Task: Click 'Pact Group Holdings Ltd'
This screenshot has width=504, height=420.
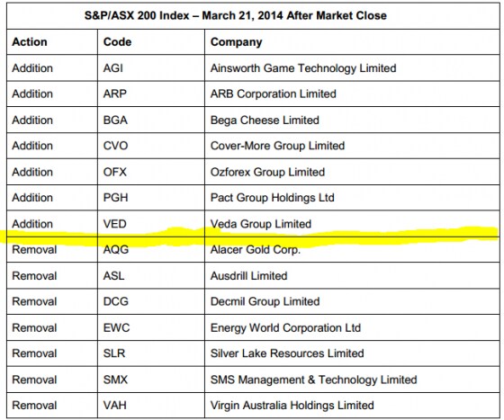Action: (x=272, y=198)
